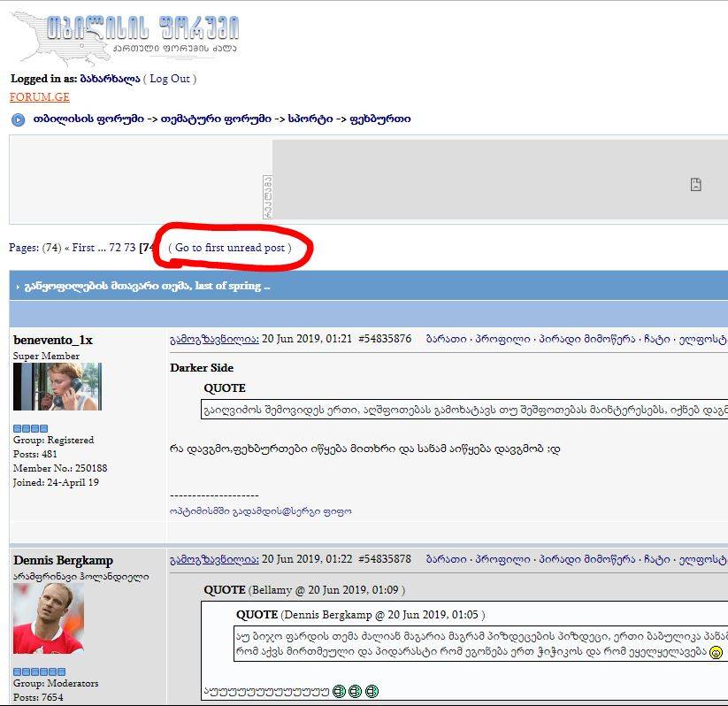The height and width of the screenshot is (706, 728).
Task: Click QUOTE header by Bellamy
Action: tap(304, 590)
